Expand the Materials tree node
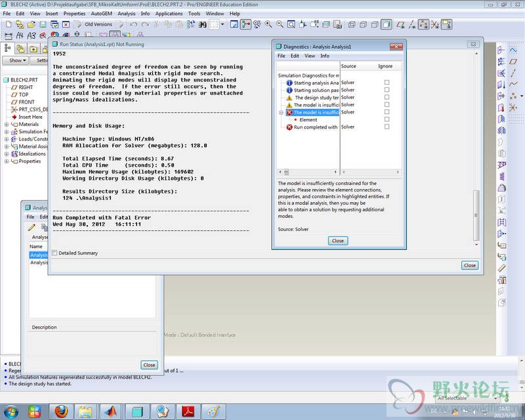The width and height of the screenshot is (525, 420). pyautogui.click(x=7, y=124)
